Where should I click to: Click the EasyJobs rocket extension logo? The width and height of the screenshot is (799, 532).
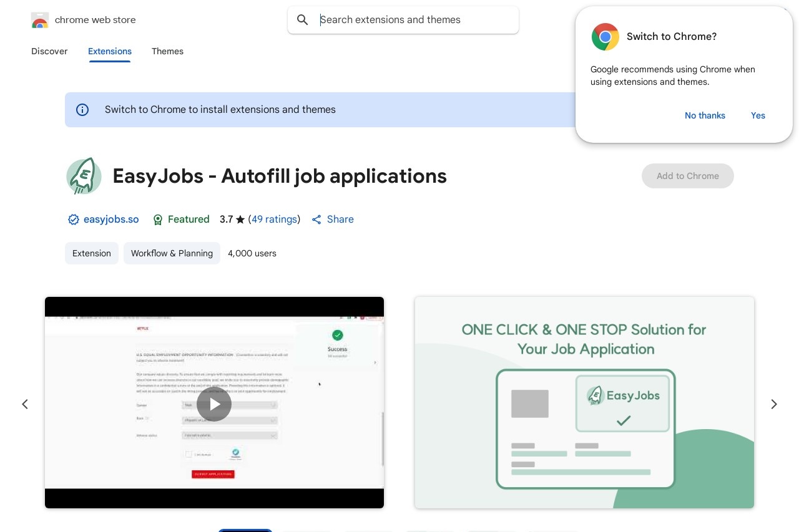point(84,176)
